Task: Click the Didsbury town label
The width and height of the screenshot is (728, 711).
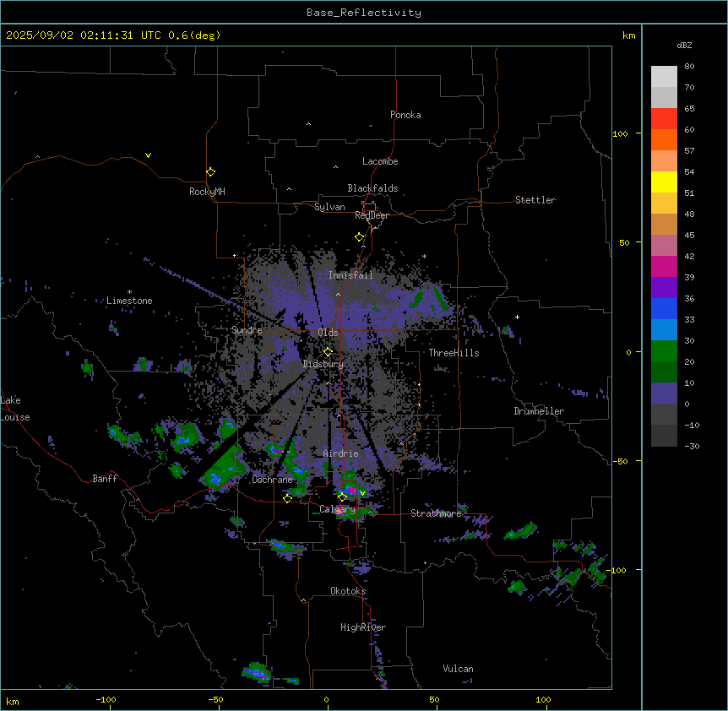Action: (323, 364)
